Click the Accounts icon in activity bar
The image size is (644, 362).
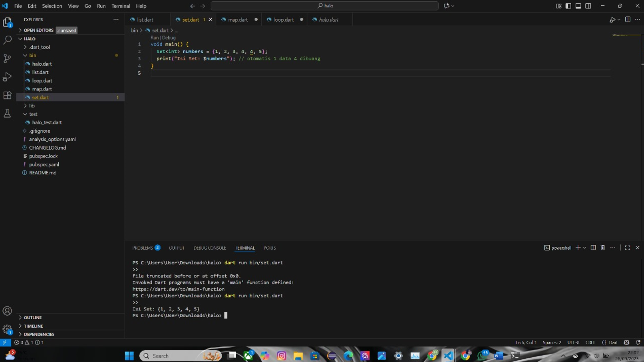pyautogui.click(x=7, y=311)
